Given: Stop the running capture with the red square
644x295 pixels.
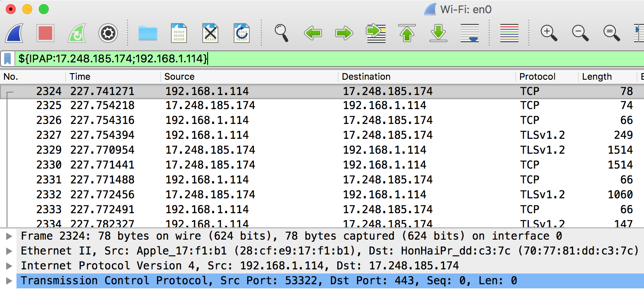Looking at the screenshot, I should click(x=45, y=33).
